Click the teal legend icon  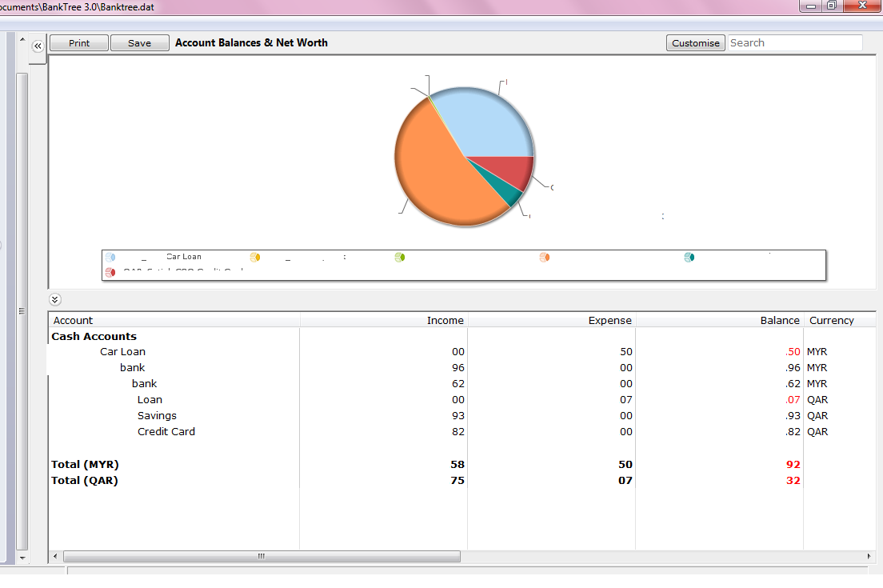pyautogui.click(x=689, y=257)
